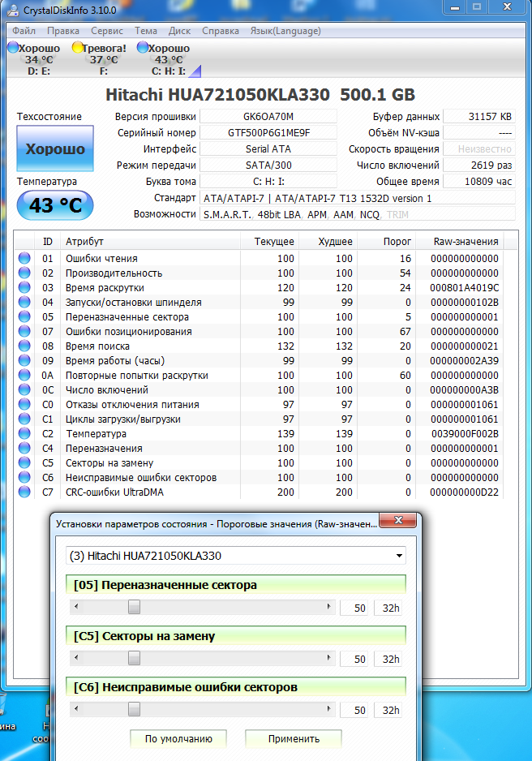Click the CrystalDiskInfo title bar app icon
Screen dimensions: 532x761
(13, 10)
